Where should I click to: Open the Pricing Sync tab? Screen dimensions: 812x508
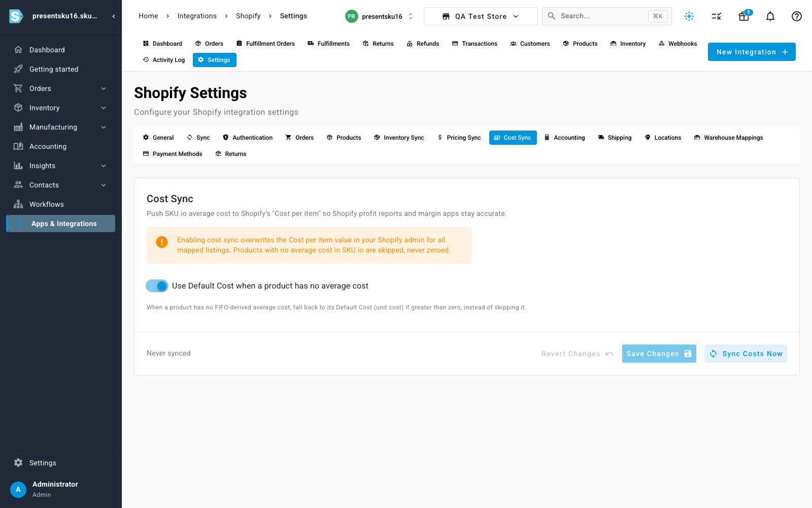tap(459, 138)
